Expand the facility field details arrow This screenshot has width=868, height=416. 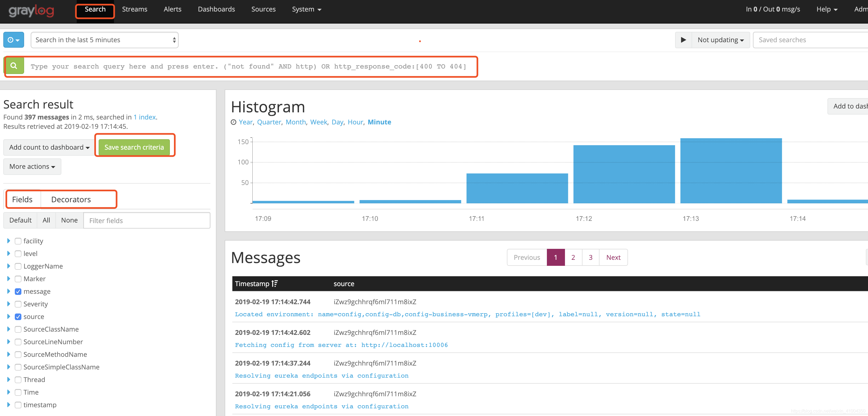[x=9, y=241]
